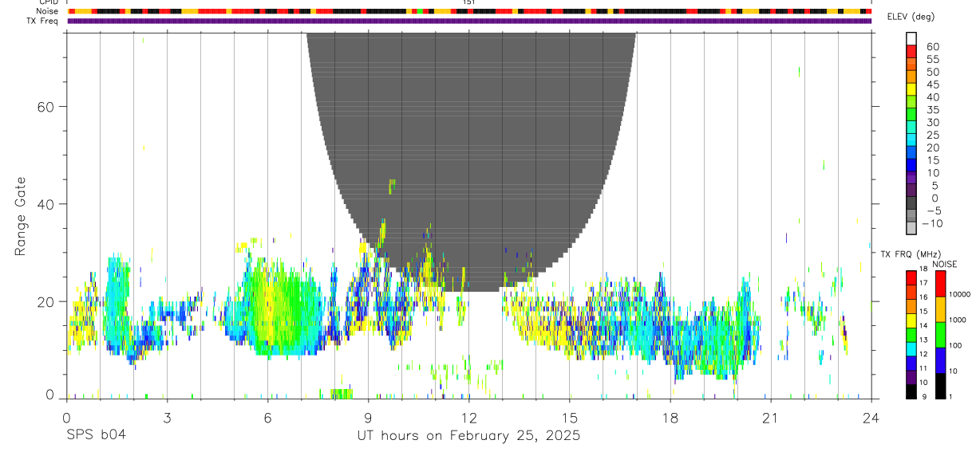Click the x-axis tick label '6'
Screen dimensions: 980x452
[x=267, y=417]
